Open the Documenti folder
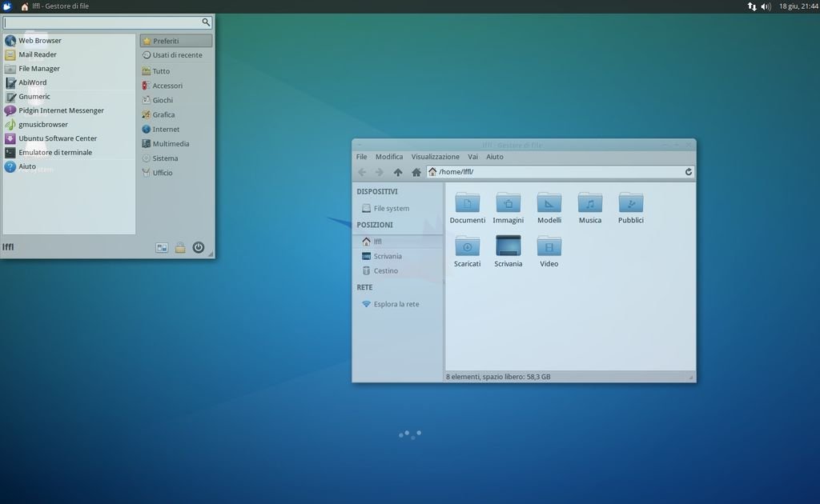 [x=467, y=203]
